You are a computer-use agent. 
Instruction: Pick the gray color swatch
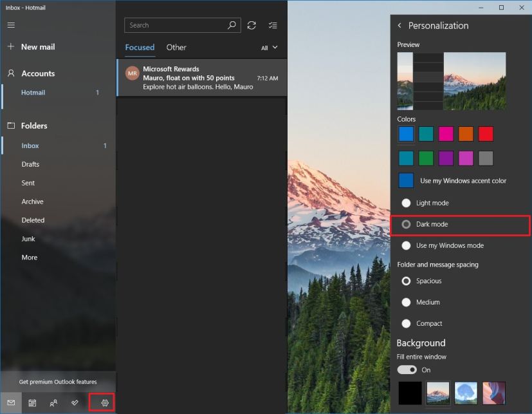coord(486,158)
